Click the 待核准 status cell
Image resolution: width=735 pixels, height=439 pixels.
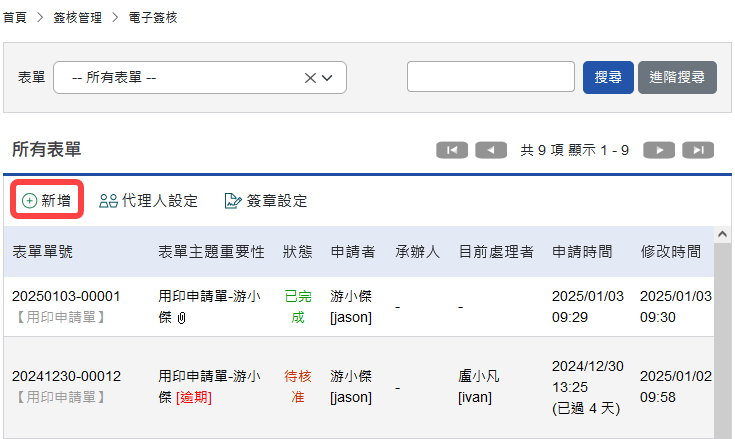[x=298, y=387]
